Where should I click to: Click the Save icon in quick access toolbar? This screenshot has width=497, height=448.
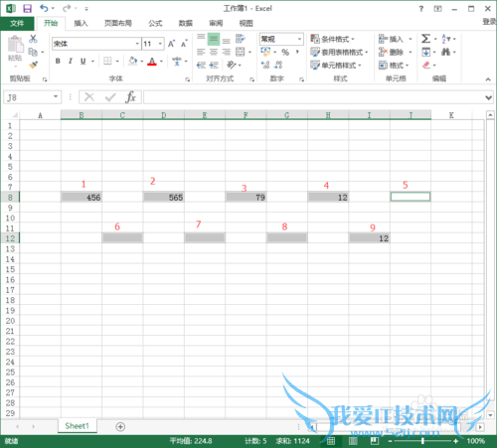click(x=27, y=8)
